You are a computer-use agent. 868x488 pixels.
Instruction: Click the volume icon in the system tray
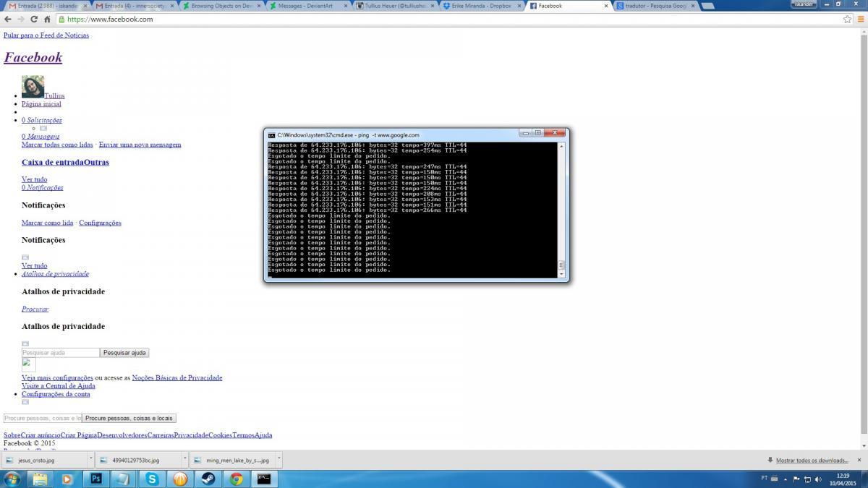[819, 479]
